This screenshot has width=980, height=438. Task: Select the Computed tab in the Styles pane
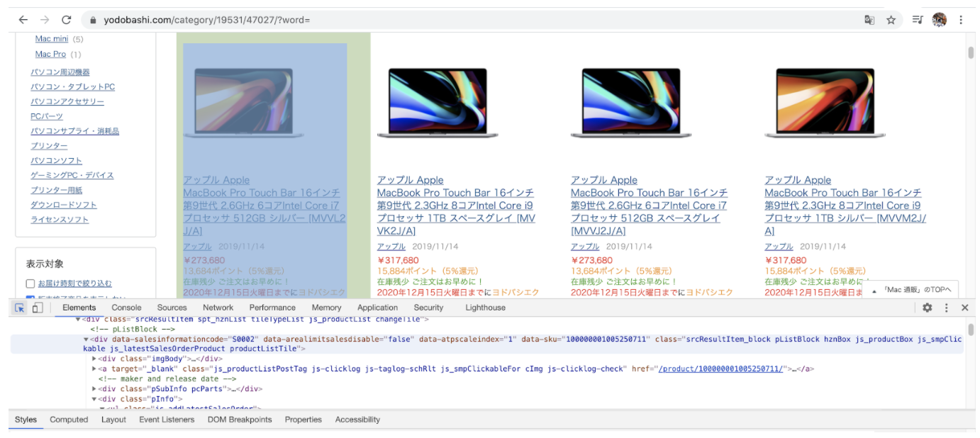pyautogui.click(x=68, y=420)
